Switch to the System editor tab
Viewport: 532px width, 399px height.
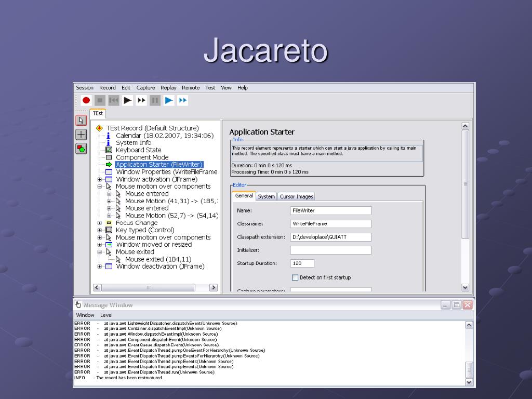[267, 196]
